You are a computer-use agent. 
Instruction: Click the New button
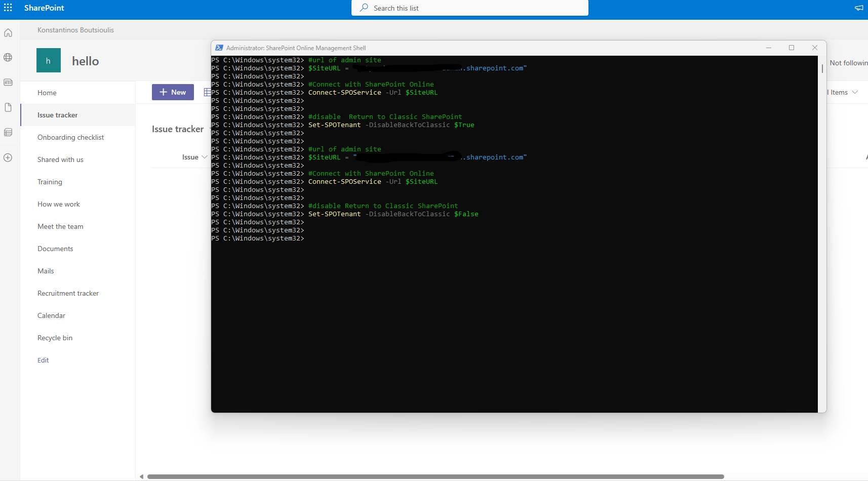tap(173, 92)
